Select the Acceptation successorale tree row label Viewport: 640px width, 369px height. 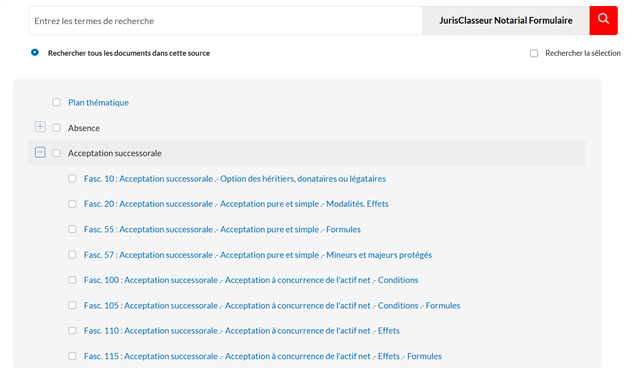[115, 153]
